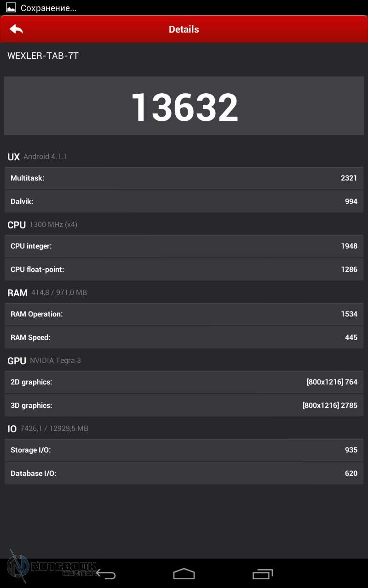Tap the Storage I/O score row

coord(184,450)
